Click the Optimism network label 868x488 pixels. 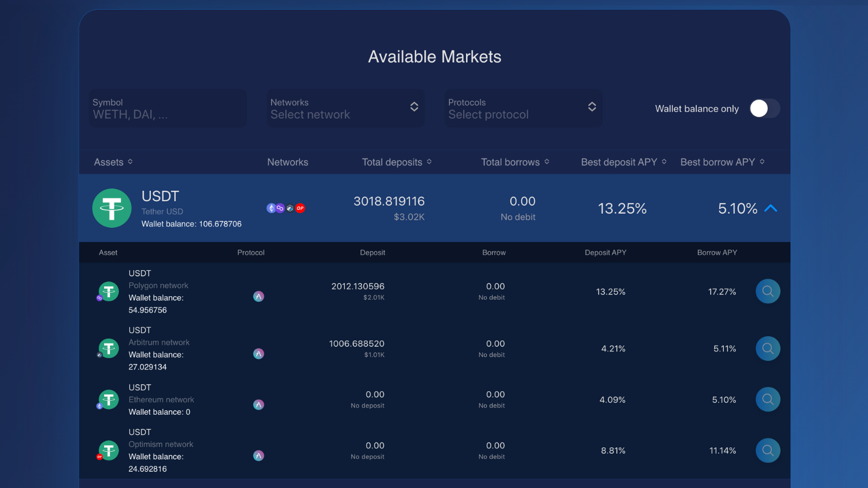161,444
